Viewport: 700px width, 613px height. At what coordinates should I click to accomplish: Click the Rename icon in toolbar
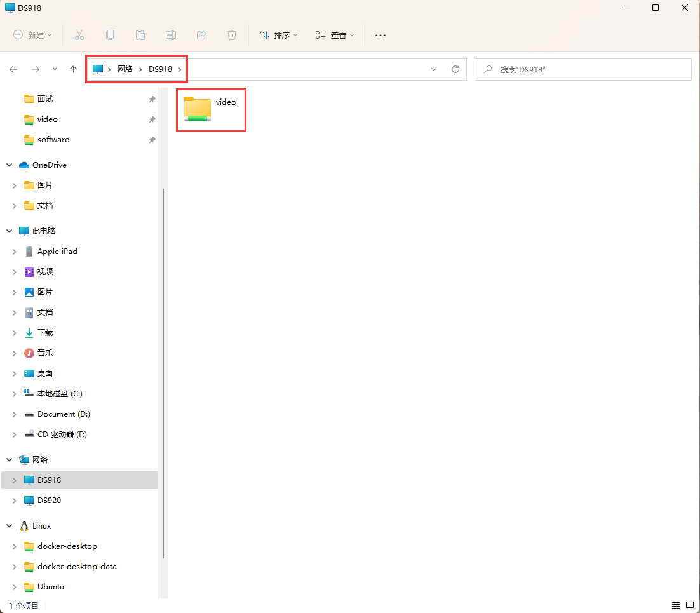pos(171,35)
